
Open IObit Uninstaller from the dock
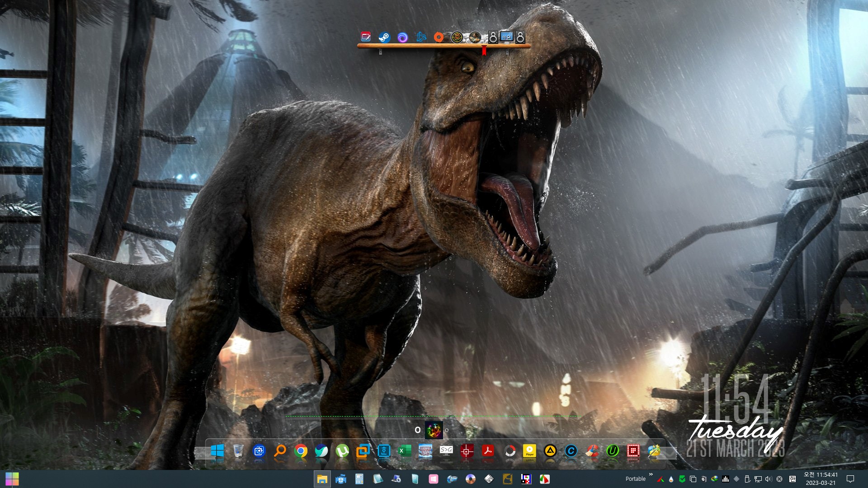[613, 450]
